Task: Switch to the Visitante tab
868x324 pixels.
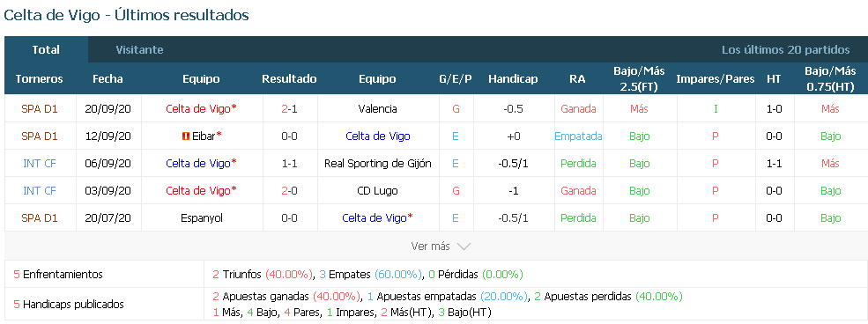Action: (x=139, y=50)
